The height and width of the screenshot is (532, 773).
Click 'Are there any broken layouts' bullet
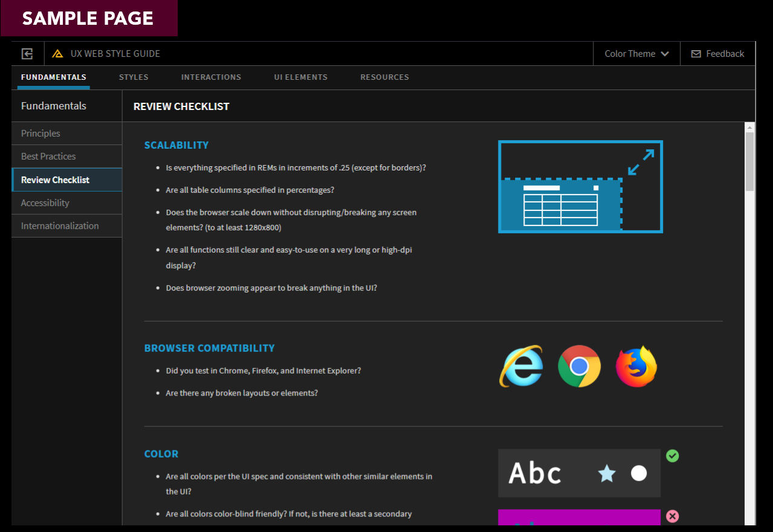click(242, 393)
